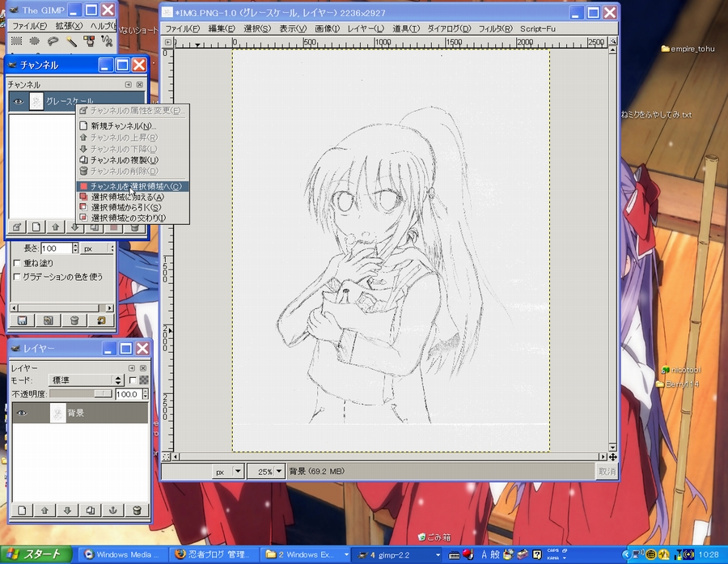Image resolution: width=728 pixels, height=564 pixels.
Task: Click the スタート start button
Action: [36, 554]
